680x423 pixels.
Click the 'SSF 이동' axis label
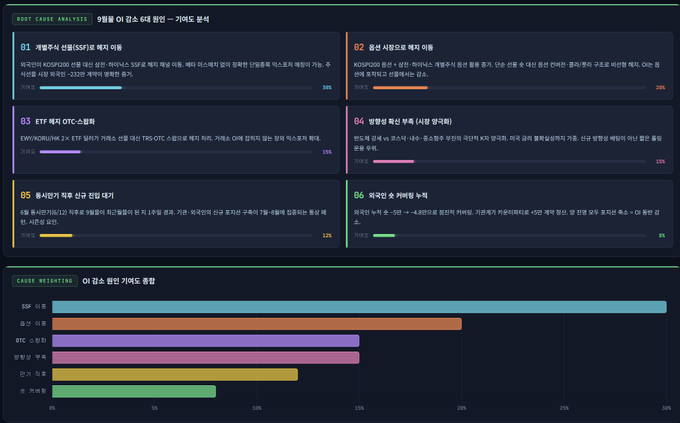[34, 307]
